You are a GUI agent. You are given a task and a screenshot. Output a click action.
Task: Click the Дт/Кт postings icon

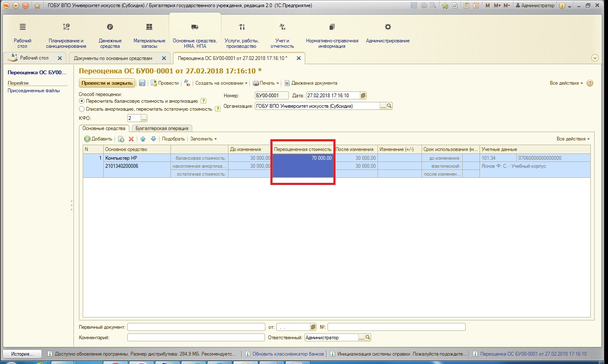pyautogui.click(x=187, y=83)
